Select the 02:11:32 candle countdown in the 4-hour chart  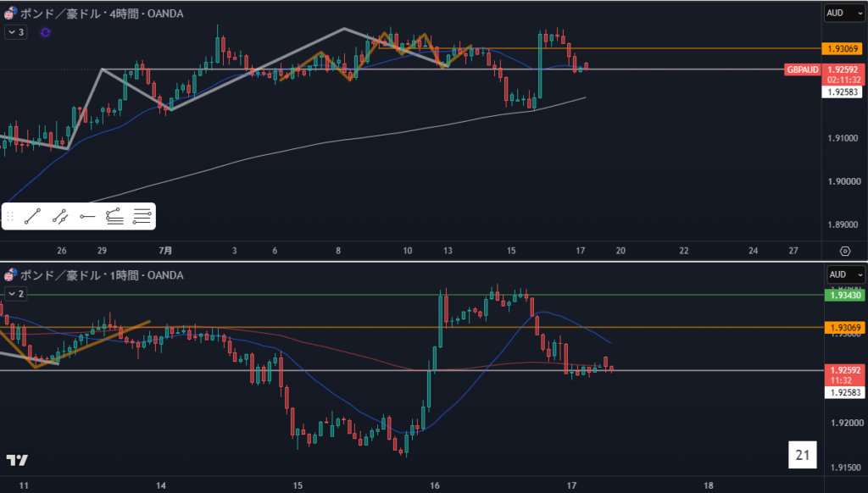coord(843,80)
